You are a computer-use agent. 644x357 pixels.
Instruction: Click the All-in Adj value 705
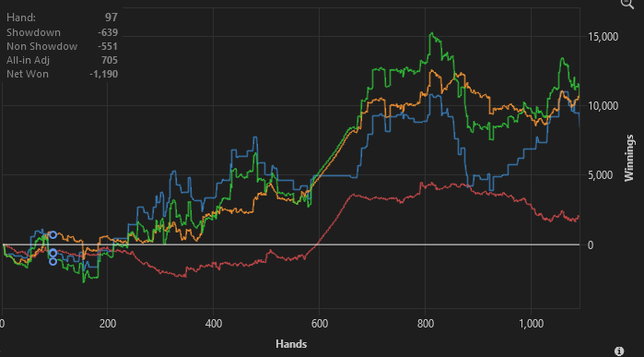[110, 60]
